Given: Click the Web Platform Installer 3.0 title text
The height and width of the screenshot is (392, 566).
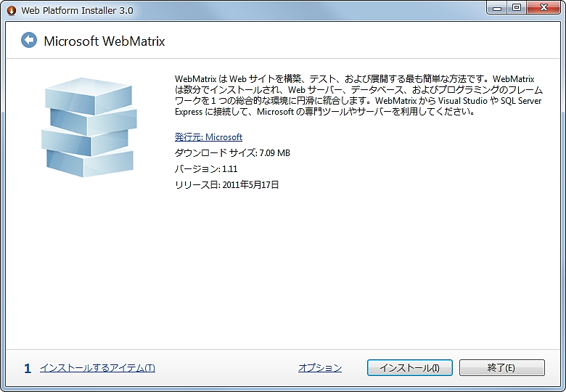Looking at the screenshot, I should pyautogui.click(x=77, y=10).
